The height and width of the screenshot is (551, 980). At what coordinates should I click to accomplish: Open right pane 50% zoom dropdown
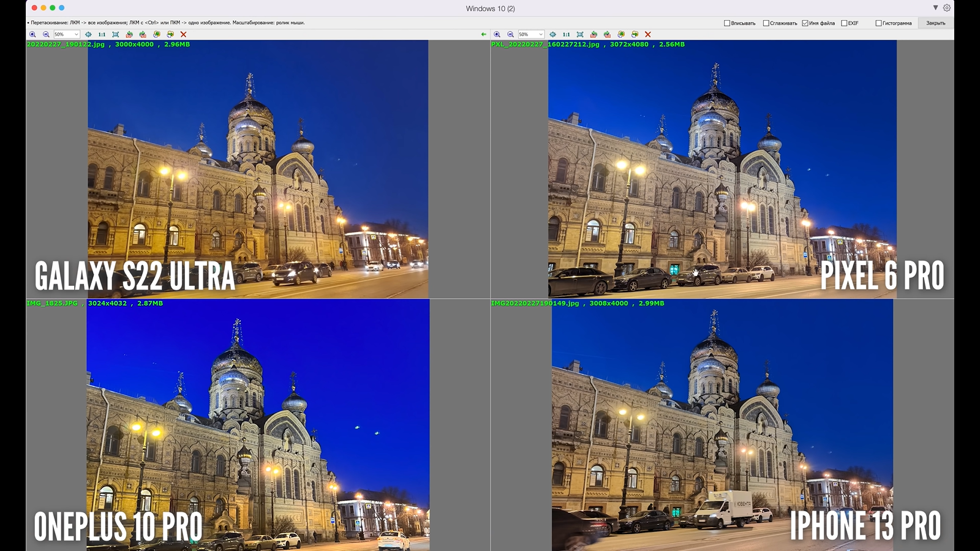[x=530, y=34]
